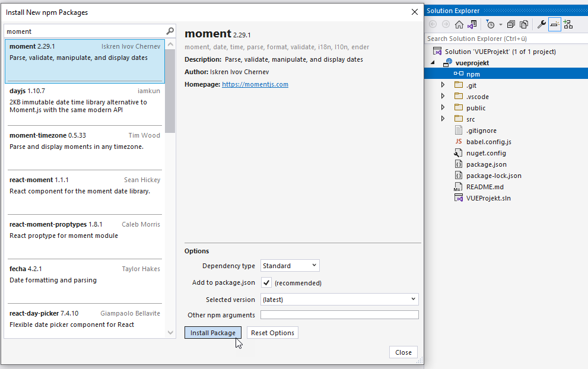Click the Collapse All icon in Solution Explorer
The height and width of the screenshot is (369, 588).
(x=511, y=24)
